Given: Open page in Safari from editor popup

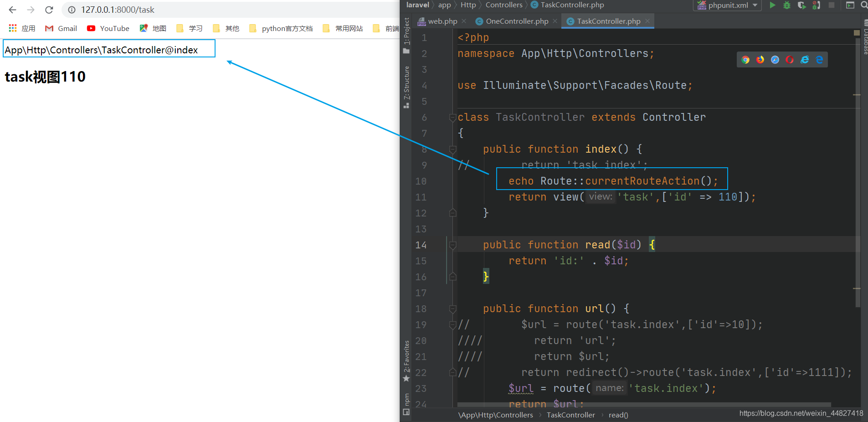Looking at the screenshot, I should pyautogui.click(x=775, y=60).
